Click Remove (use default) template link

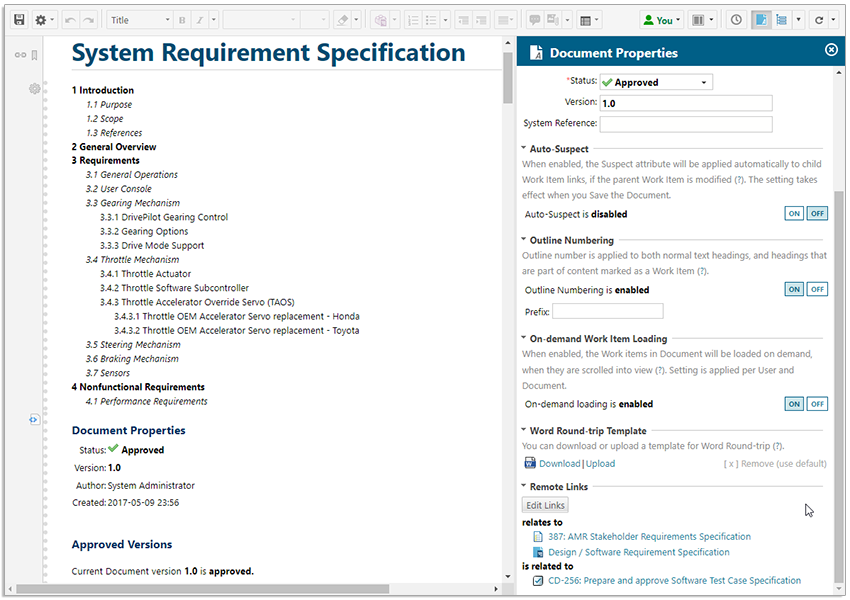point(775,463)
